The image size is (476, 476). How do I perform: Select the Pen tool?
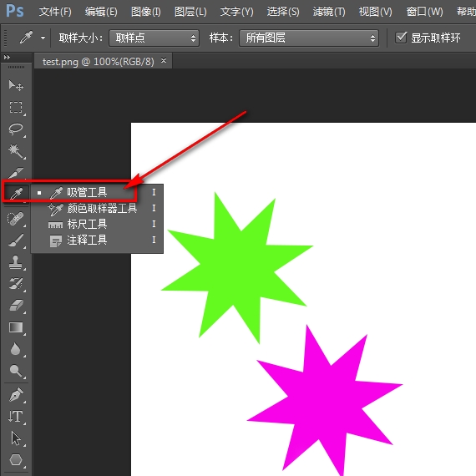16,395
